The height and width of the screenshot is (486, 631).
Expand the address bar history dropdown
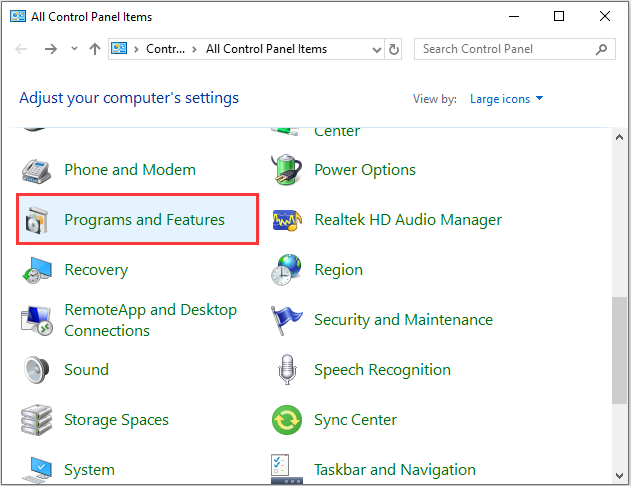coord(377,49)
